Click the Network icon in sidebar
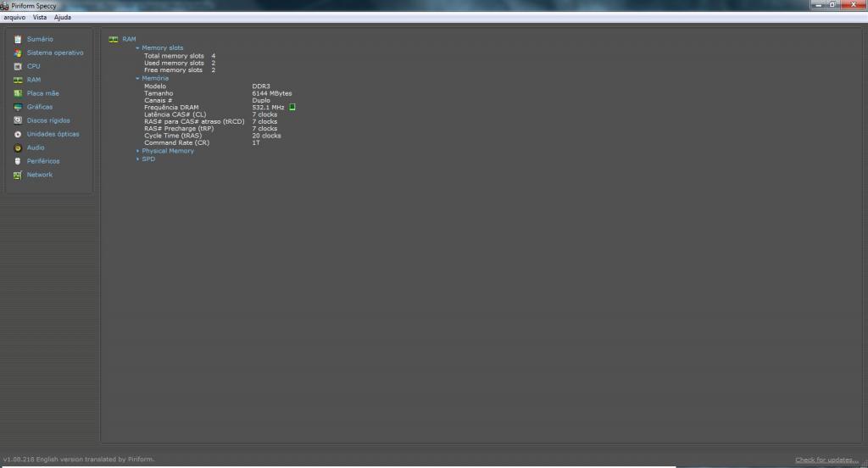 tap(18, 175)
